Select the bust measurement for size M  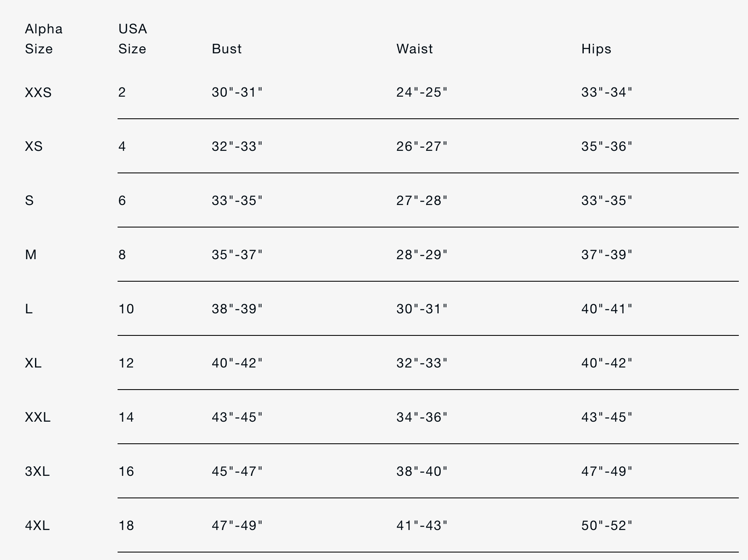(237, 255)
